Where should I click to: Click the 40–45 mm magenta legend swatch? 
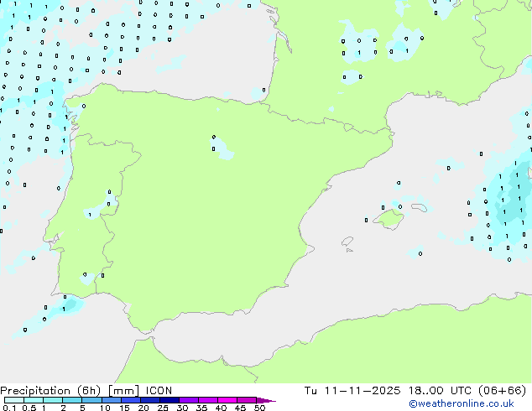point(227,400)
